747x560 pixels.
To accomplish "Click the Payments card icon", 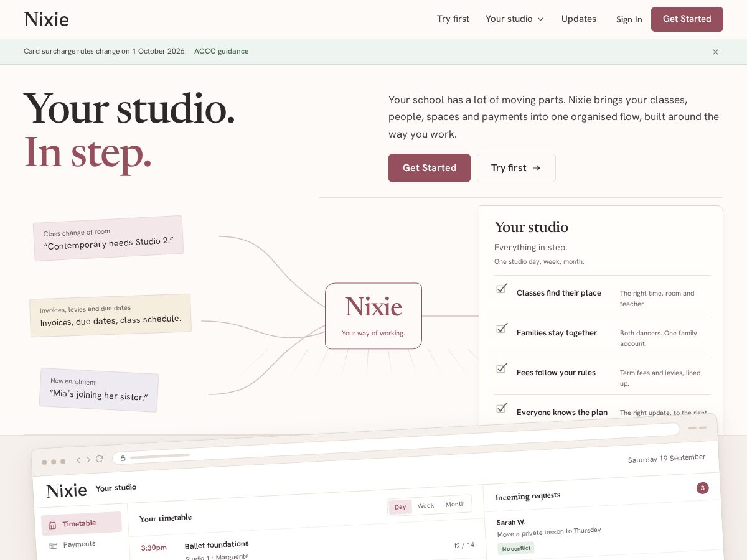I will tap(54, 546).
